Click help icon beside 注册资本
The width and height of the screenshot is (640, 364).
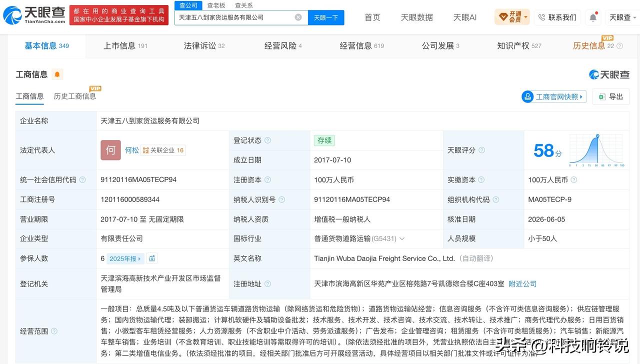(267, 180)
